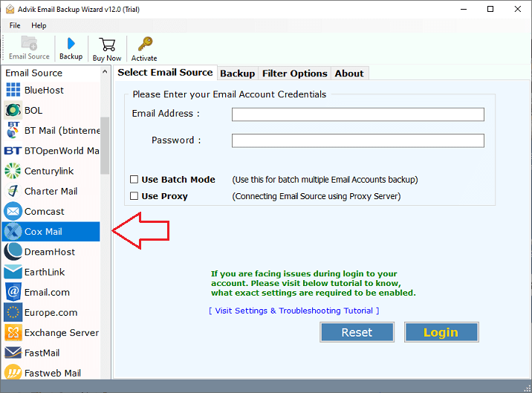Open the File menu

pos(15,25)
